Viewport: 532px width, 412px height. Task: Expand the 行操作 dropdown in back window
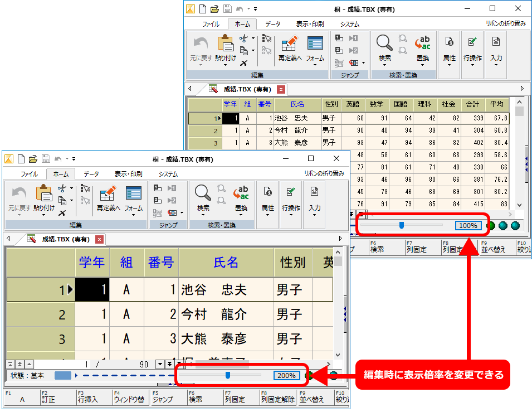472,65
